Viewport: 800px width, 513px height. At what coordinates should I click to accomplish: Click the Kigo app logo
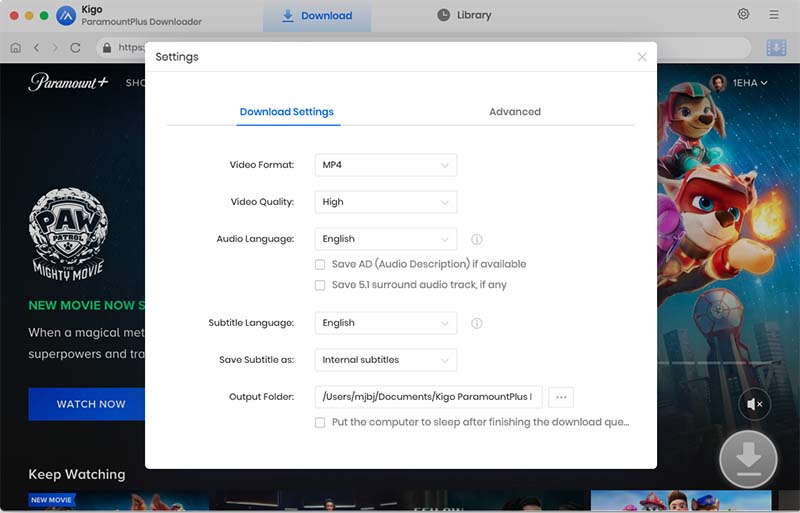[x=66, y=16]
